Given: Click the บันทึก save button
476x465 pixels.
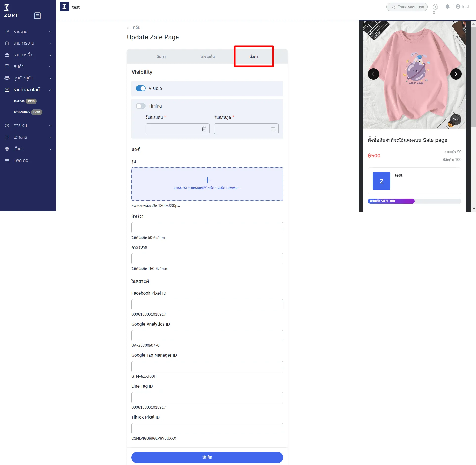Looking at the screenshot, I should (x=207, y=457).
